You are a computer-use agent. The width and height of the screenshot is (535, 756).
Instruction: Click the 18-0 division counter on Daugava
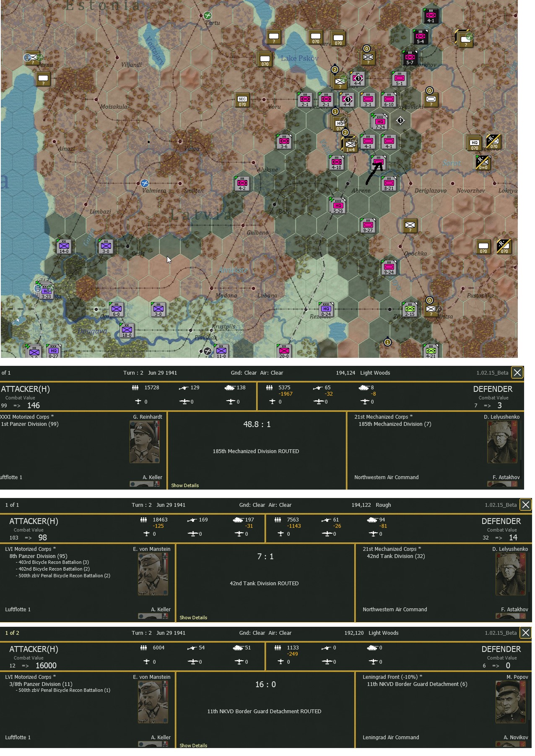[x=127, y=331]
